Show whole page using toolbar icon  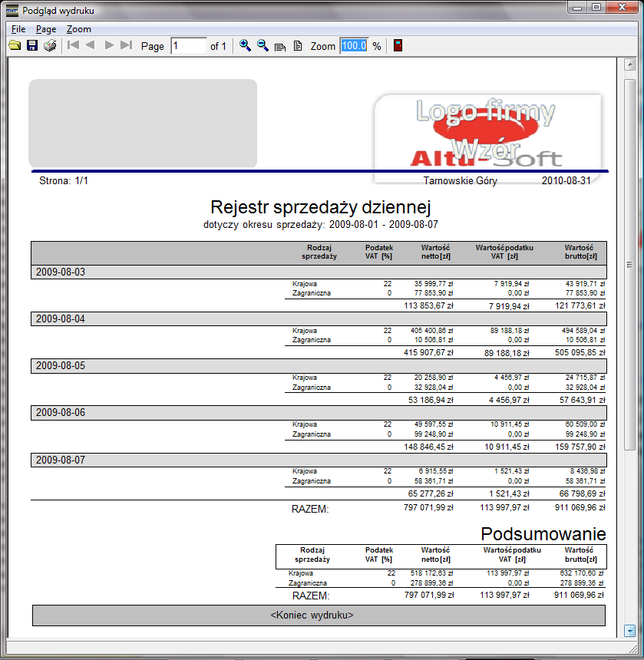point(298,46)
